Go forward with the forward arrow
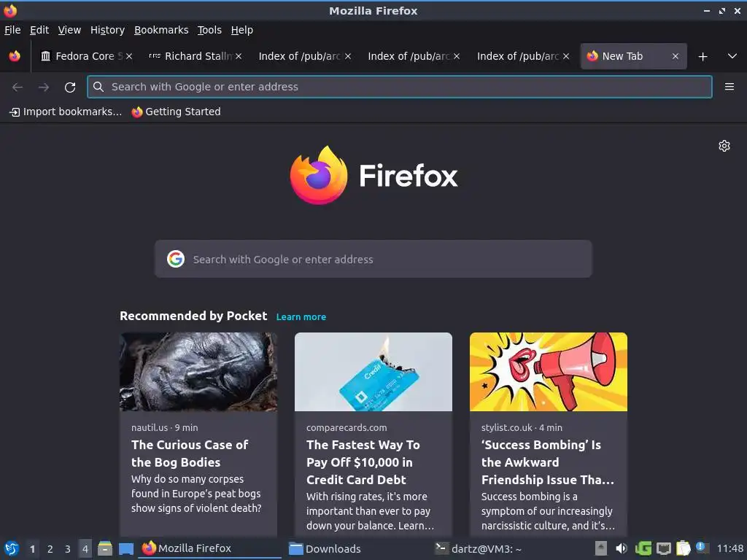This screenshot has width=747, height=560. point(44,87)
